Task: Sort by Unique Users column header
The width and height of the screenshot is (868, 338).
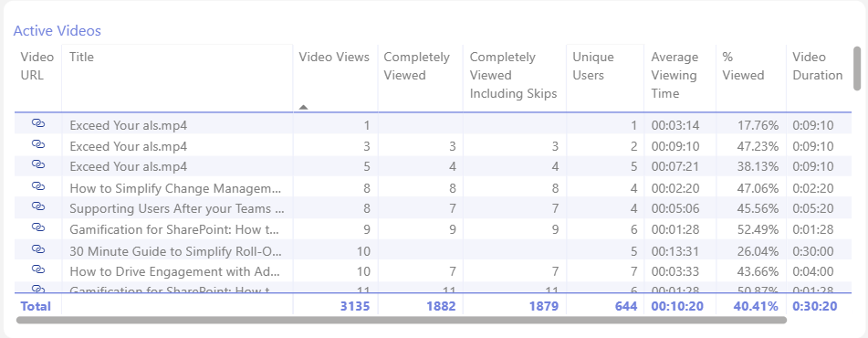Action: click(x=593, y=66)
